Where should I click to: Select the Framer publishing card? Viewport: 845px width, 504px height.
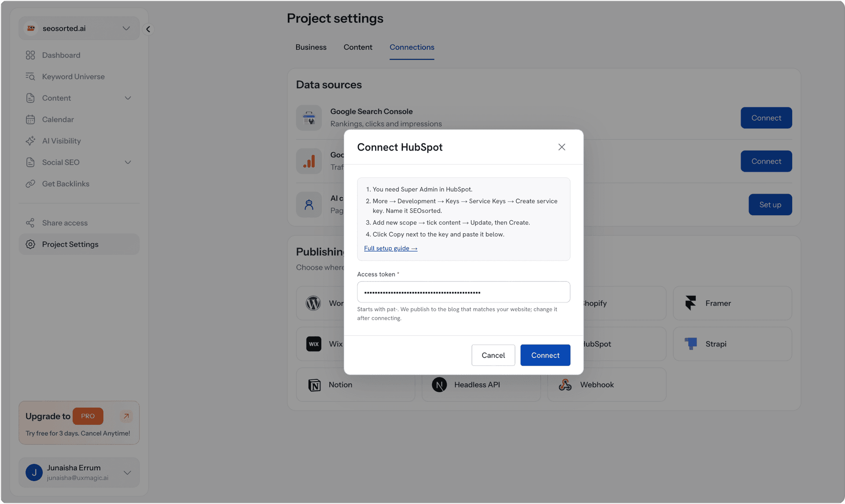[732, 303]
